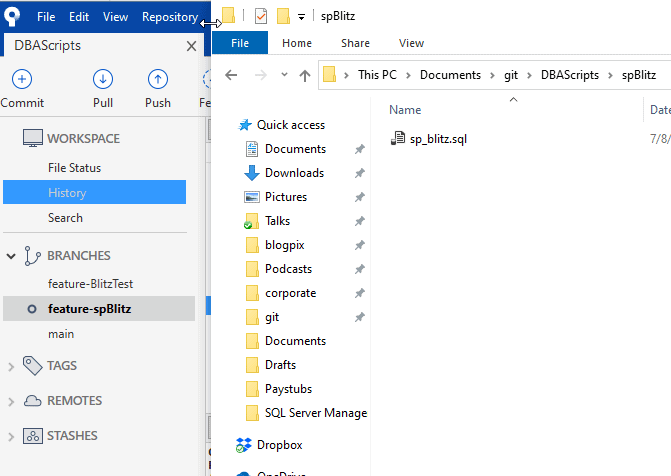The width and height of the screenshot is (671, 476).
Task: Click the Downloads arrow icon
Action: pyautogui.click(x=252, y=173)
